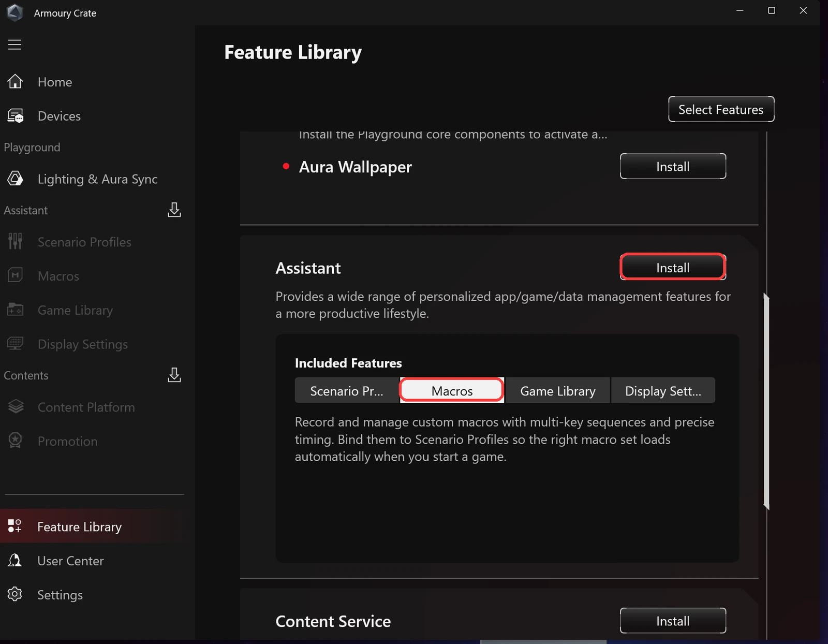Select Feature Library label in the sidebar
Image resolution: width=828 pixels, height=644 pixels.
(x=80, y=526)
